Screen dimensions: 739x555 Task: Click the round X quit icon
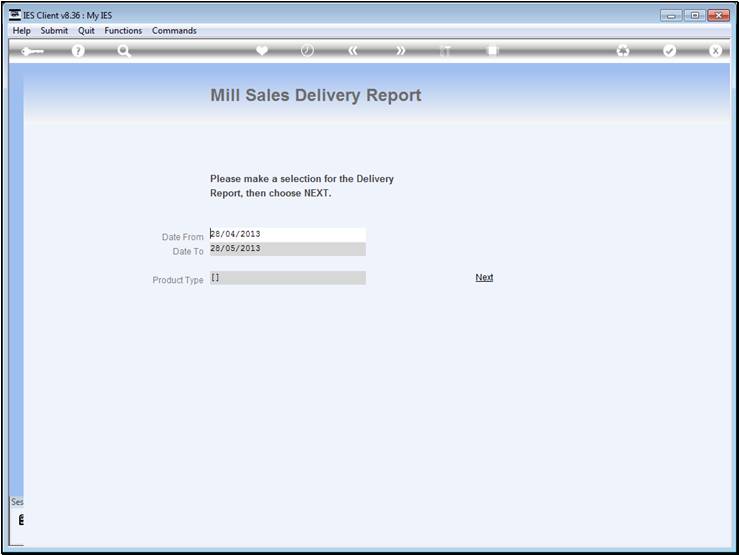point(715,50)
